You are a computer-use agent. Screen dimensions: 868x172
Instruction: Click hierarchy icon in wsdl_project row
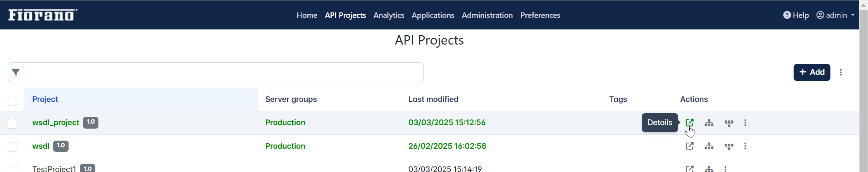[709, 123]
